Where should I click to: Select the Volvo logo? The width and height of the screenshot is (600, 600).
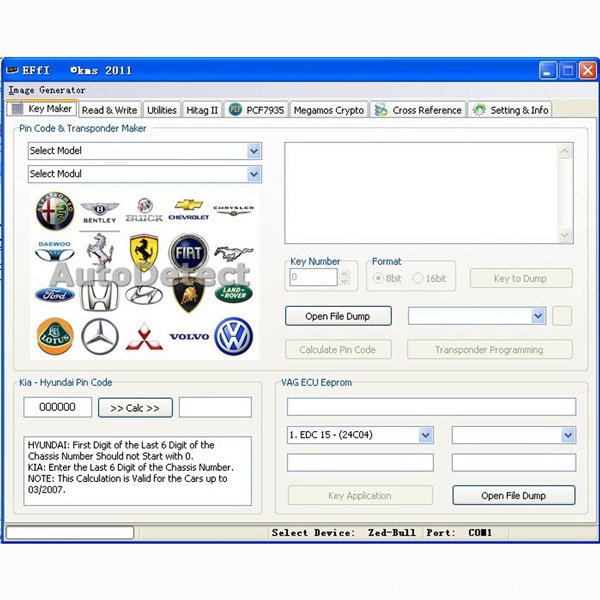tap(189, 337)
